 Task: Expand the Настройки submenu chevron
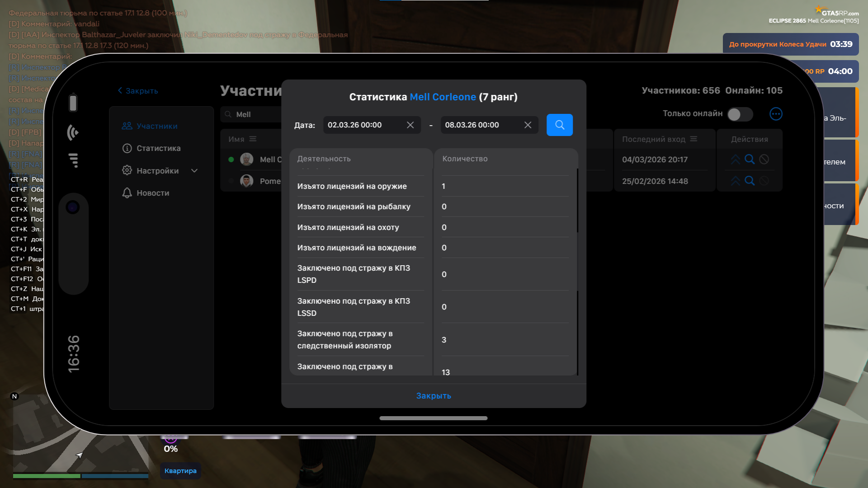click(194, 171)
